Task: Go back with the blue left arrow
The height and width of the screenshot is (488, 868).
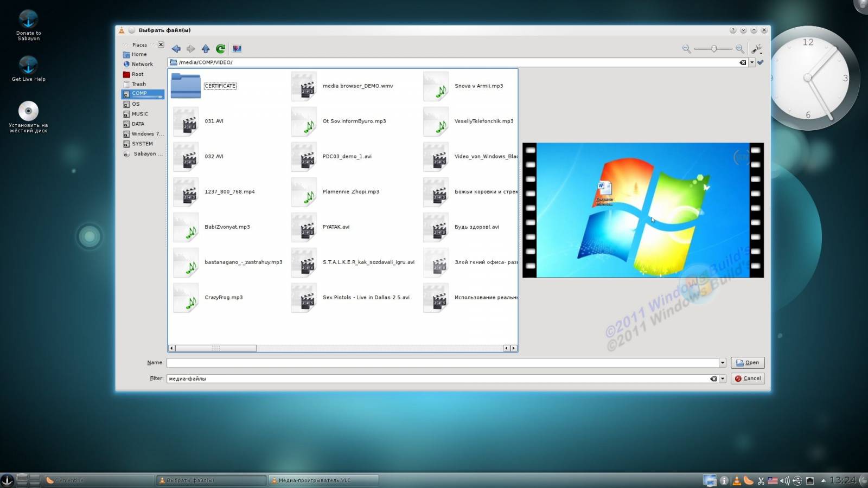Action: point(176,49)
